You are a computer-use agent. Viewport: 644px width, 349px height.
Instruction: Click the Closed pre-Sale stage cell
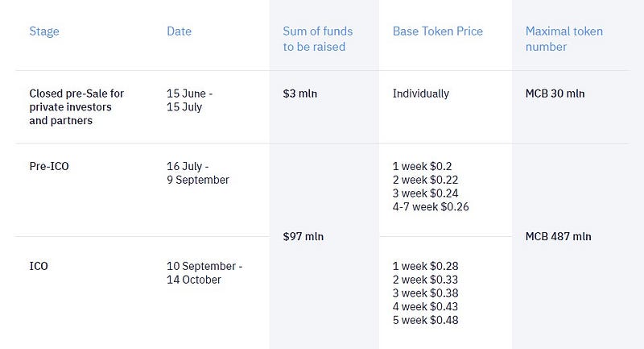(76, 107)
